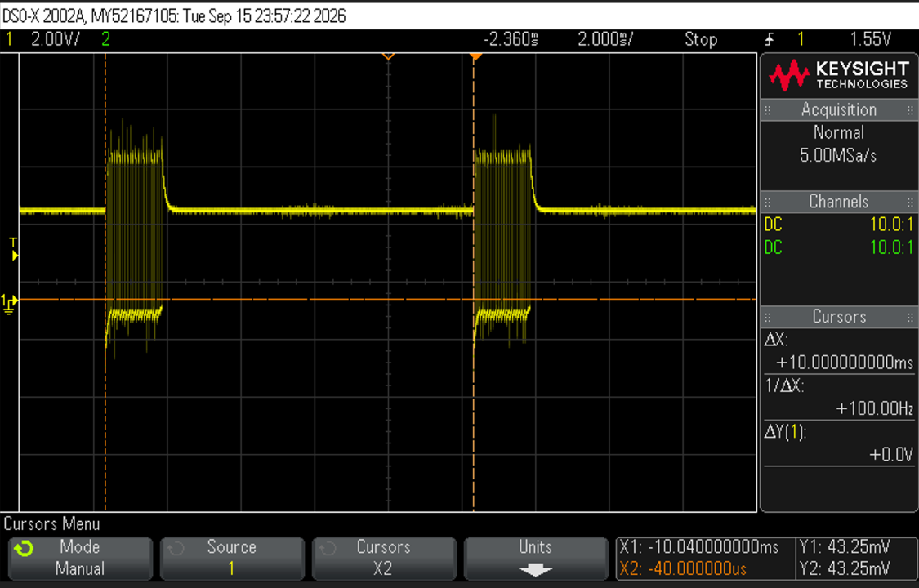
Task: Click the 1/ΔX value +100.00Hz
Action: [874, 408]
